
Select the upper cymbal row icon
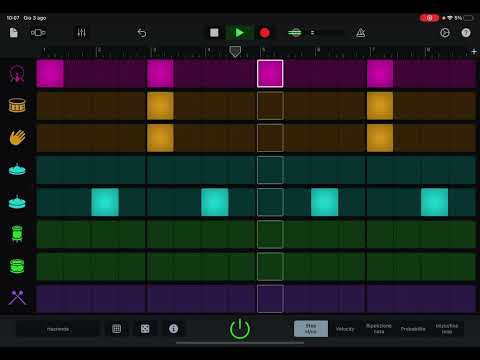pyautogui.click(x=17, y=170)
